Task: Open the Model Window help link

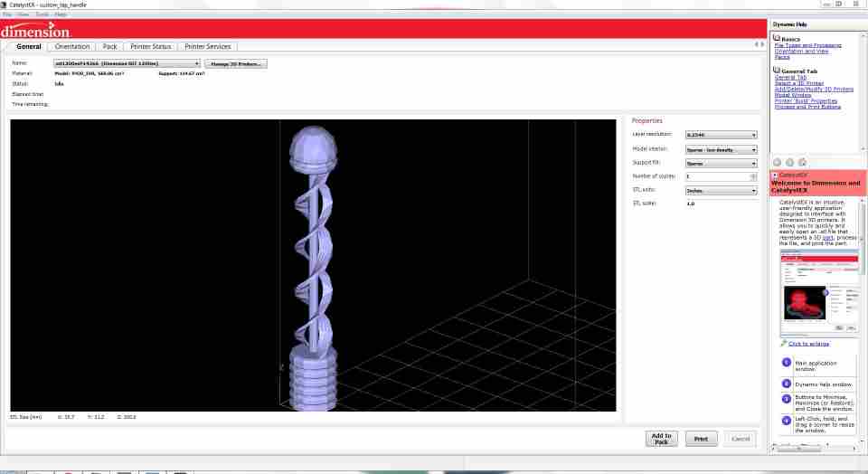Action: (793, 95)
